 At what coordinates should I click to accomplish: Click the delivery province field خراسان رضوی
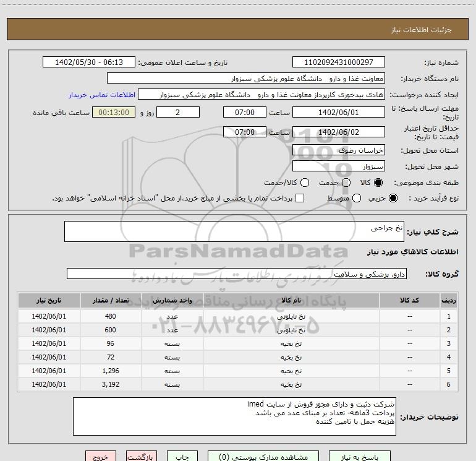(339, 150)
